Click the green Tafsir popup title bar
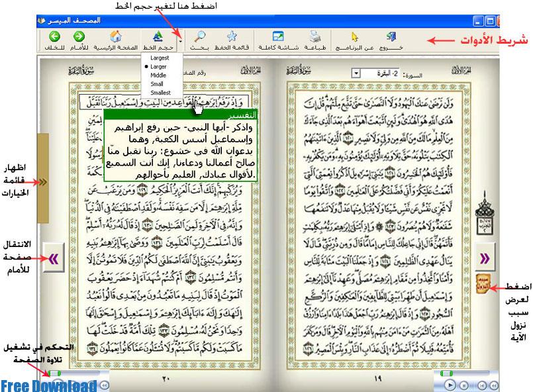Screen dimensions: 533x392 [180, 115]
